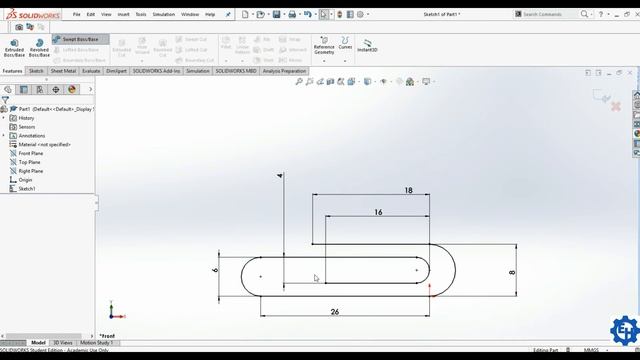The height and width of the screenshot is (360, 640).
Task: Open the FeatureManager Design Tree tab
Action: pyautogui.click(x=8, y=89)
